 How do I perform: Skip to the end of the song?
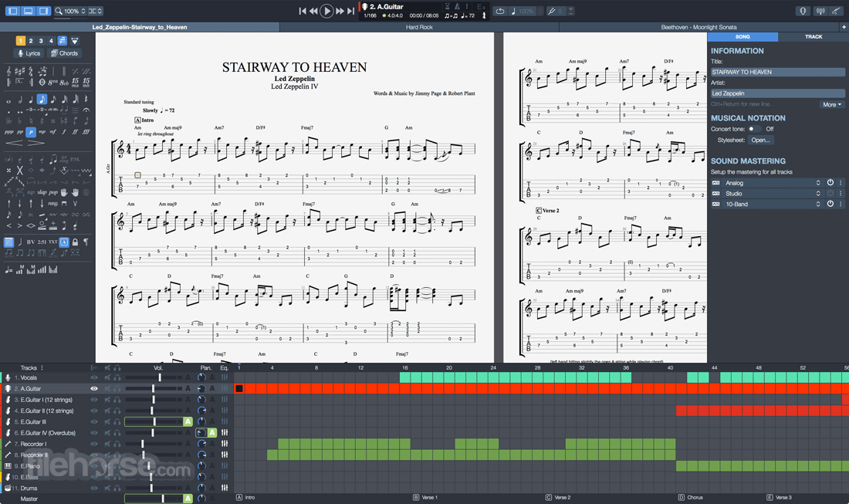(x=351, y=11)
